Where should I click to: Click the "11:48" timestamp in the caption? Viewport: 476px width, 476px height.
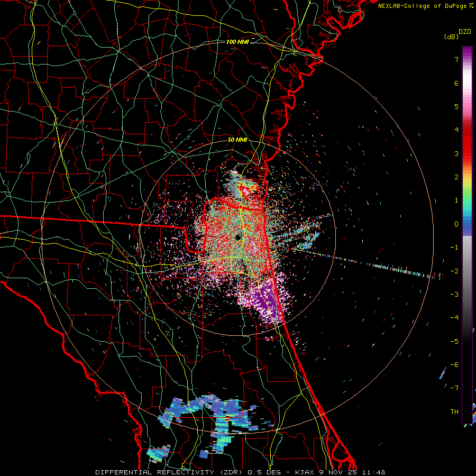[373, 472]
